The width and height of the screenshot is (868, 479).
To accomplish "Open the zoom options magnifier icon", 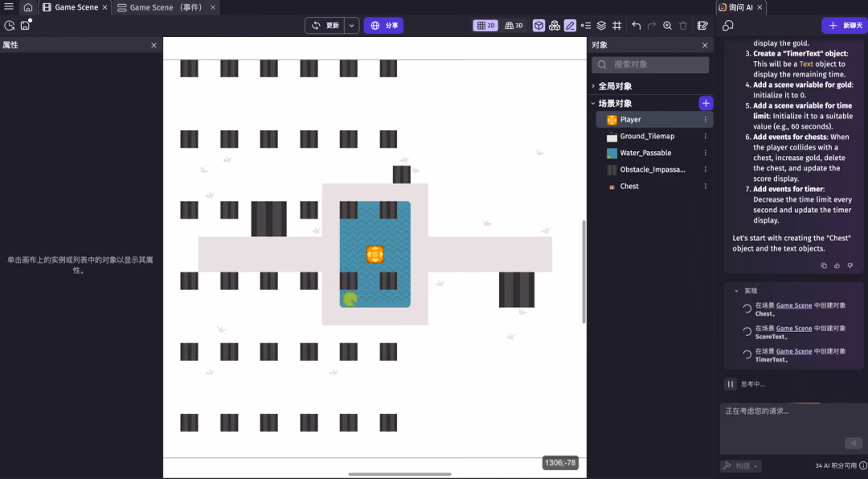I will click(668, 26).
